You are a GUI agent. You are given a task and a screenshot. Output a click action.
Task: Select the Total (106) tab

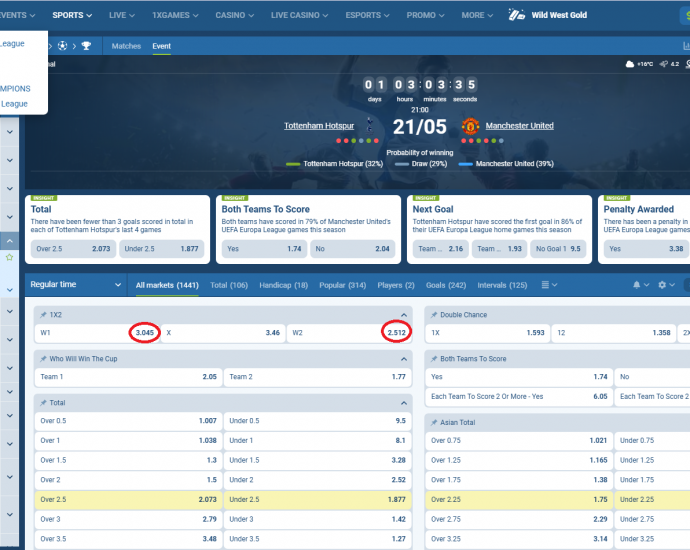[x=229, y=285]
